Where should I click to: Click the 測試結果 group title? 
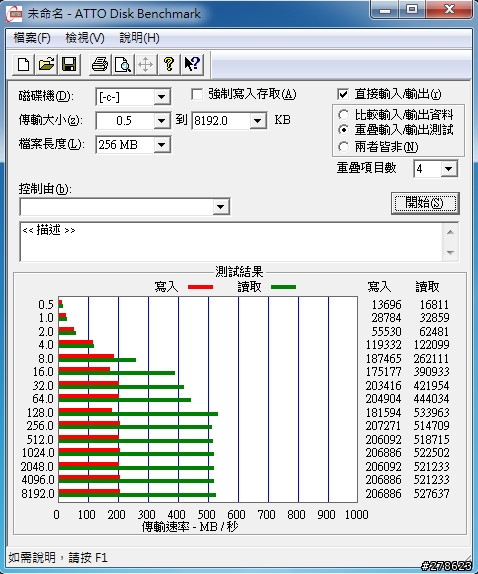(x=239, y=272)
